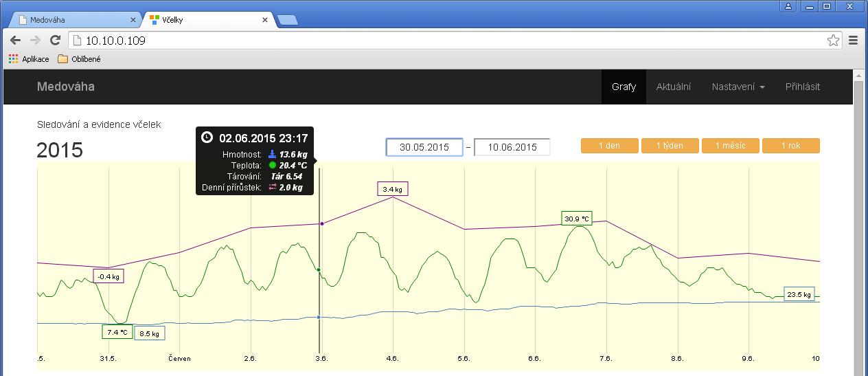868x376 pixels.
Task: Click the Přihlásit login link
Action: tap(803, 87)
